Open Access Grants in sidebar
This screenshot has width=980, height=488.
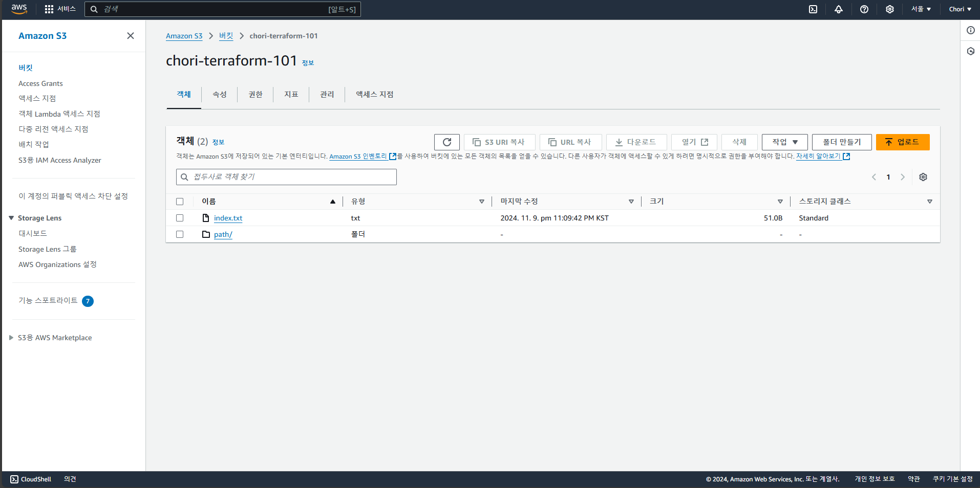click(x=41, y=83)
